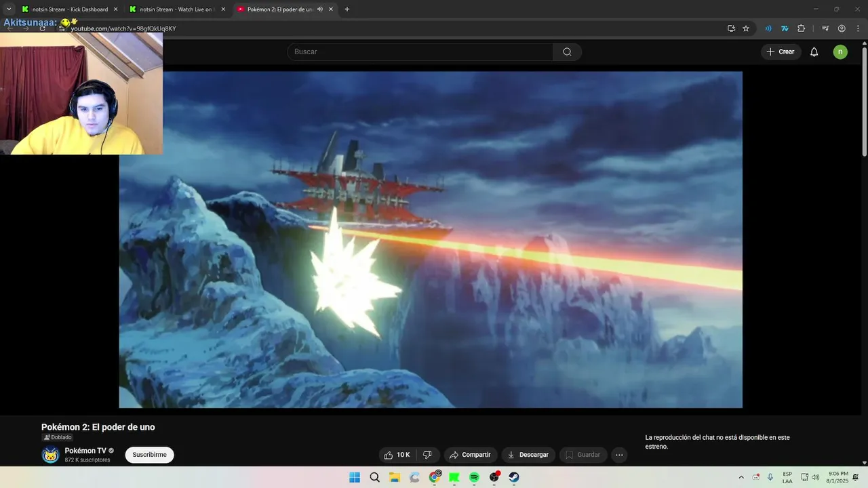Like the video with 10 K thumbs up
Viewport: 868px width, 488px height.
397,455
